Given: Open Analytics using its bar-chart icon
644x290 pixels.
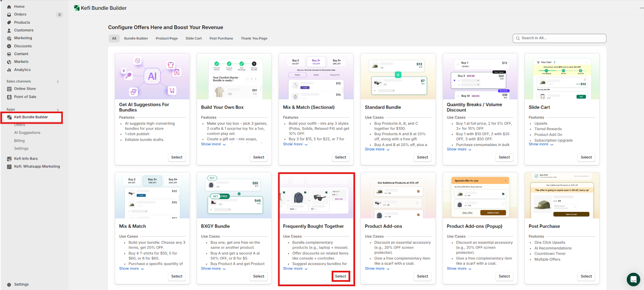Looking at the screenshot, I should pos(9,70).
